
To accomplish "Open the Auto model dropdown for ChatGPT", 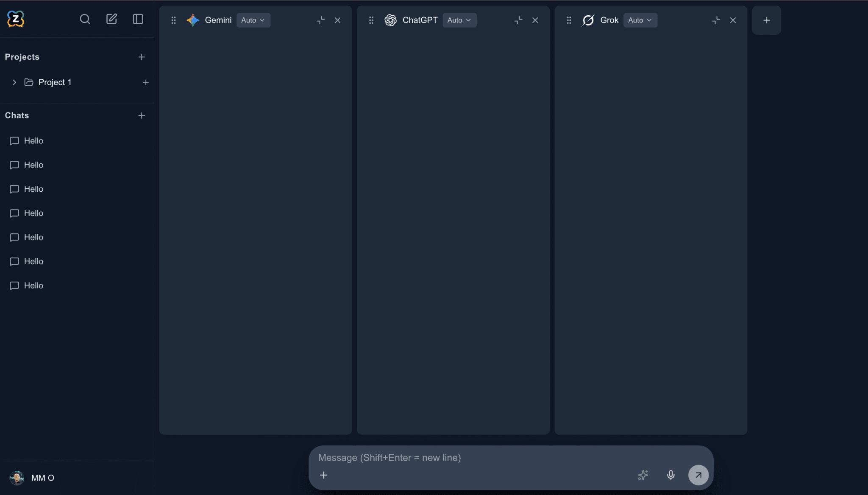I will click(459, 20).
